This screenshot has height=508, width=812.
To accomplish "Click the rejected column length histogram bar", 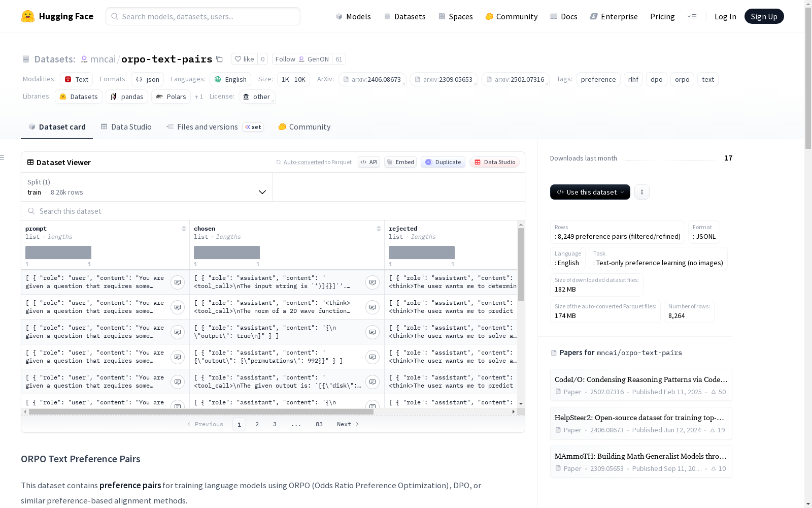I will 422,252.
